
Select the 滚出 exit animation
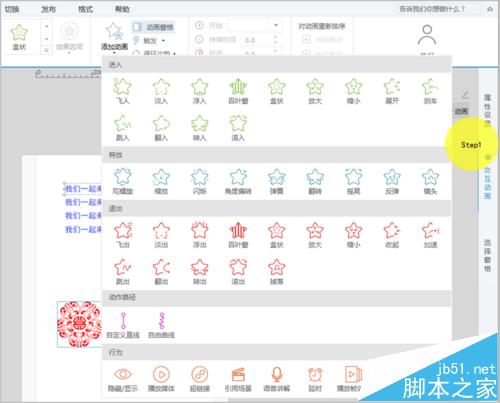point(238,272)
